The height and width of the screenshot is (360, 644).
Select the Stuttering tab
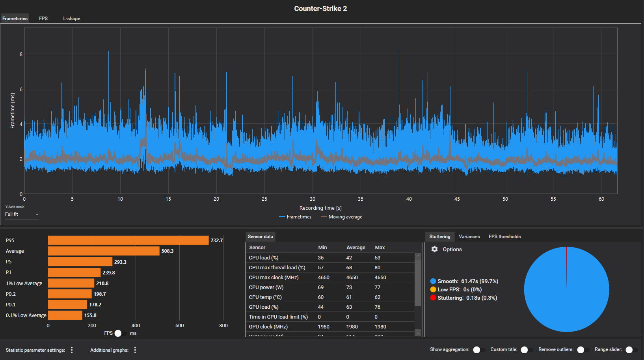[439, 237]
